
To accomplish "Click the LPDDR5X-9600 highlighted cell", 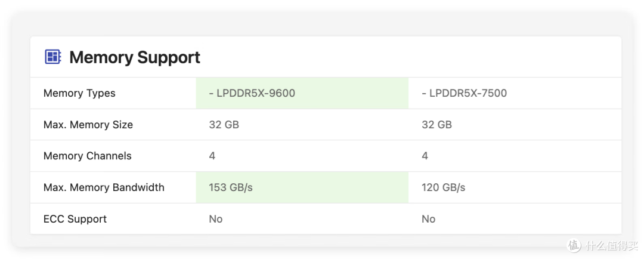I will 302,93.
